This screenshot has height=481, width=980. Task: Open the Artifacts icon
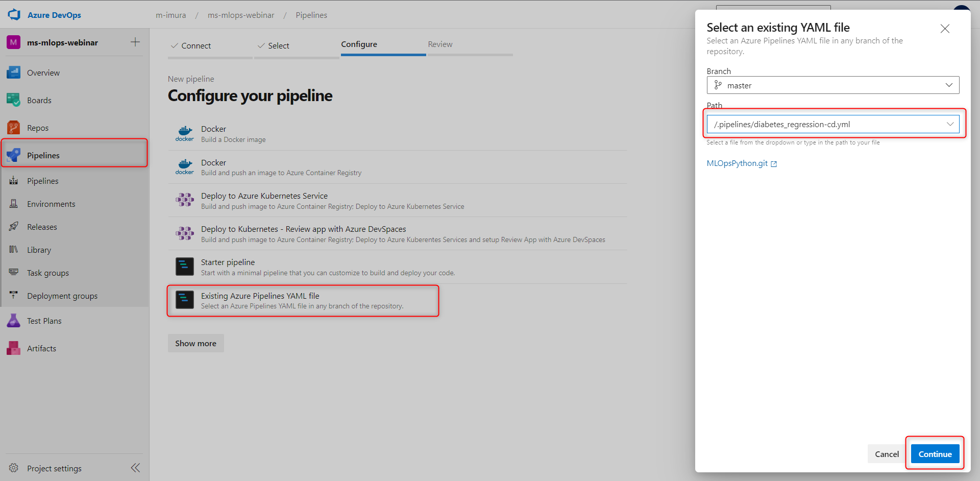pos(14,348)
